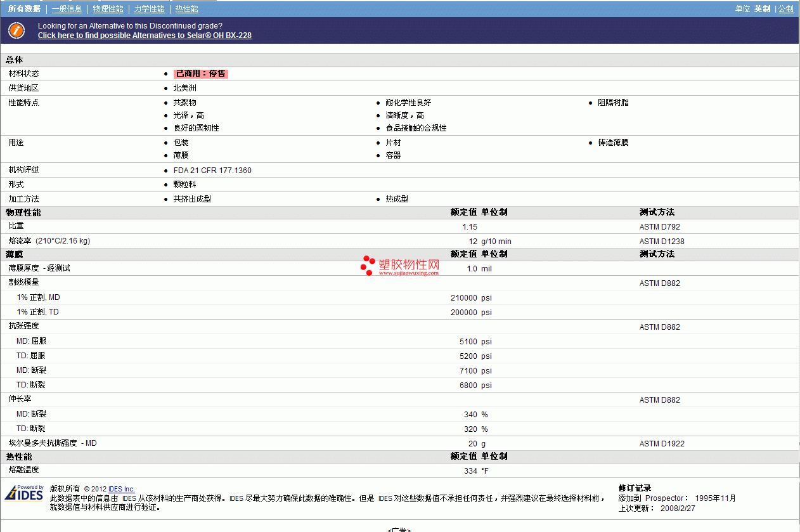The width and height of the screenshot is (800, 532).
Task: Select the 铸造薄膜 use entry
Action: [614, 143]
